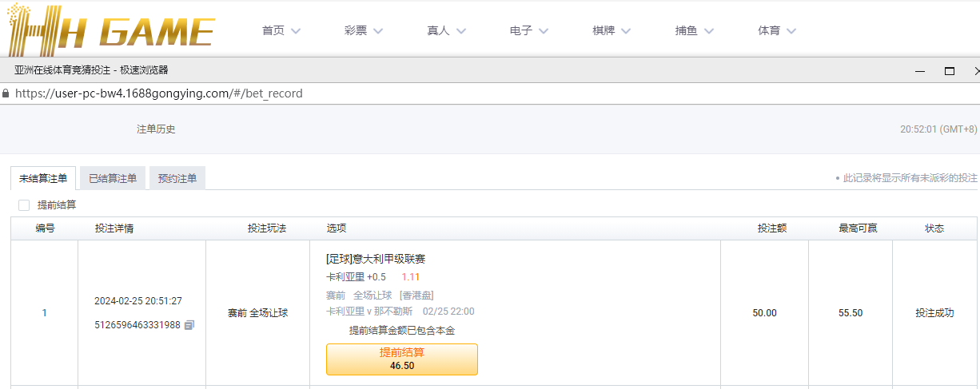980x389 pixels.
Task: Open the 真人 menu
Action: click(439, 30)
